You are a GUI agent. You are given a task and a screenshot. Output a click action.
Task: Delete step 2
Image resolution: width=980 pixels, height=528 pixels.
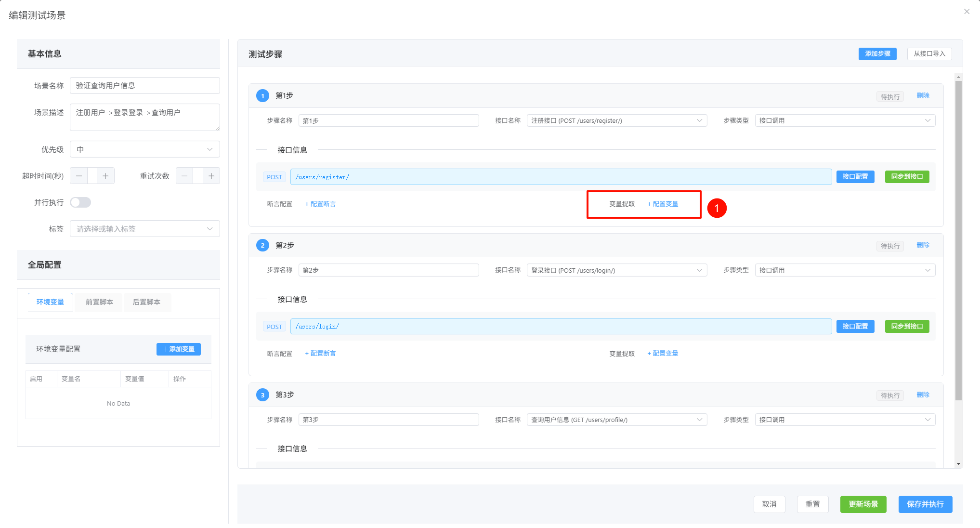pos(923,245)
